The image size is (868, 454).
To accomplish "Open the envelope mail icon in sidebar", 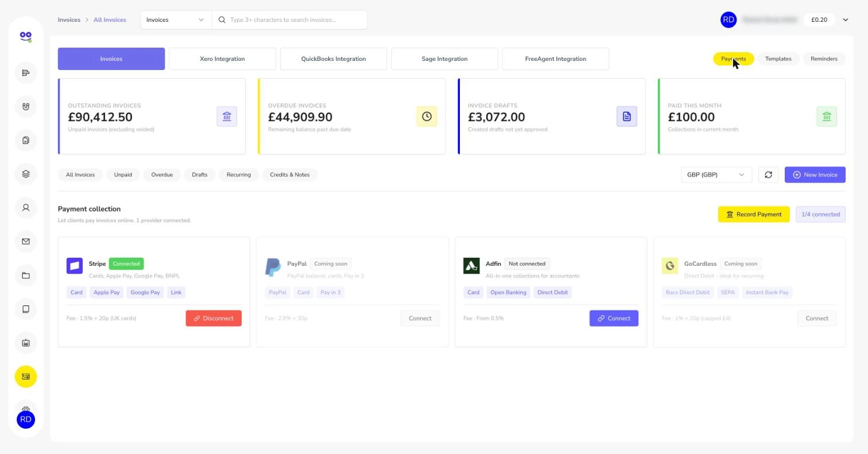I will 26,242.
